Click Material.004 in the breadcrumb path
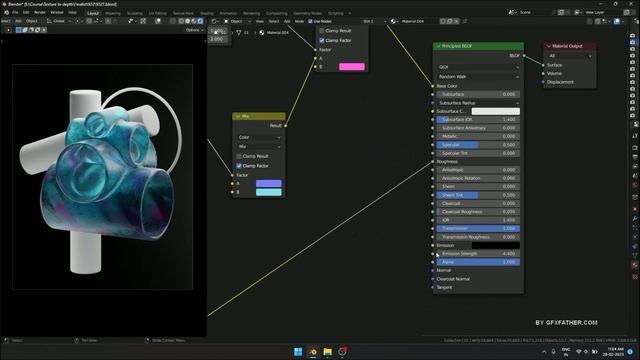Viewport: 640px width, 360px height. tap(278, 33)
